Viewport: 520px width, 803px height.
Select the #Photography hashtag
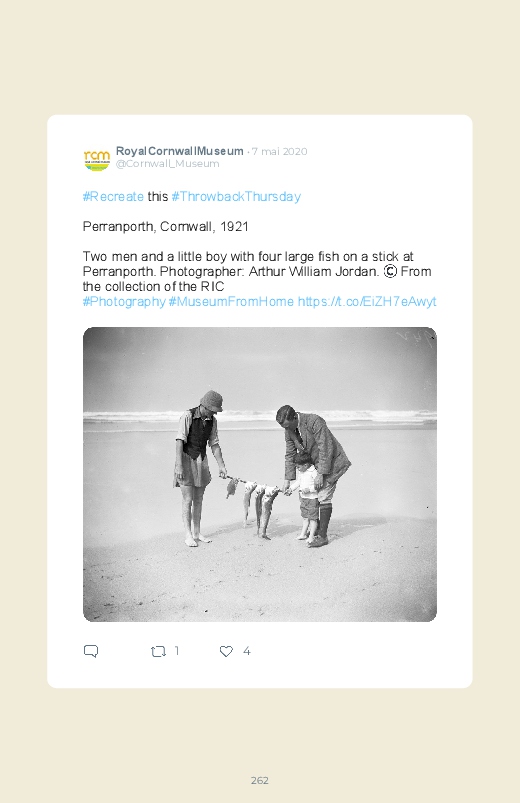[x=124, y=302]
